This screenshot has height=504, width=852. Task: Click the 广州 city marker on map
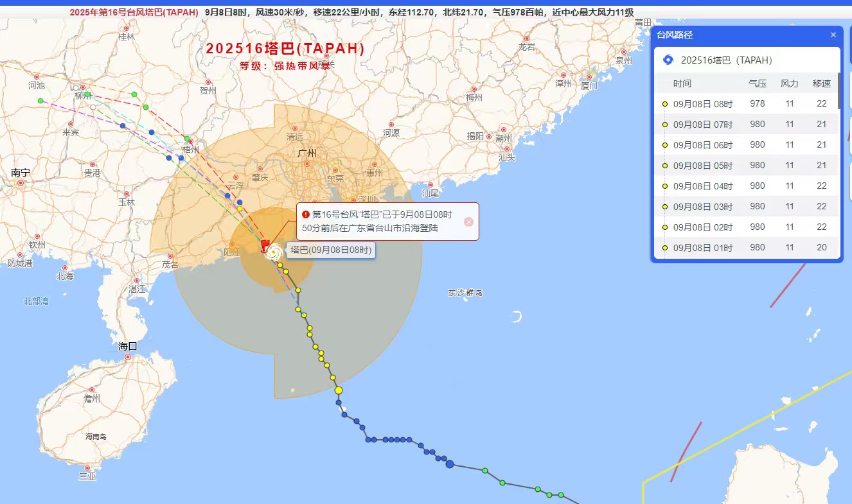point(308,162)
